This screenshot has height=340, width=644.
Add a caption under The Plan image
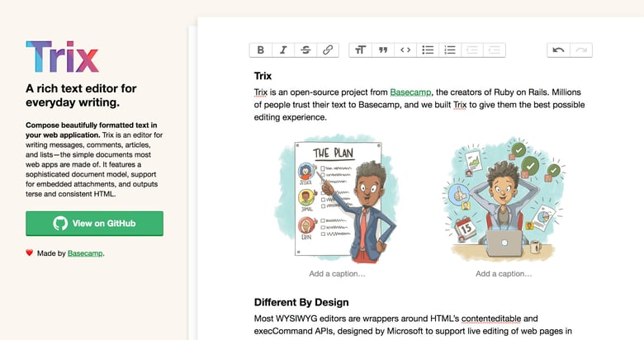pos(337,273)
